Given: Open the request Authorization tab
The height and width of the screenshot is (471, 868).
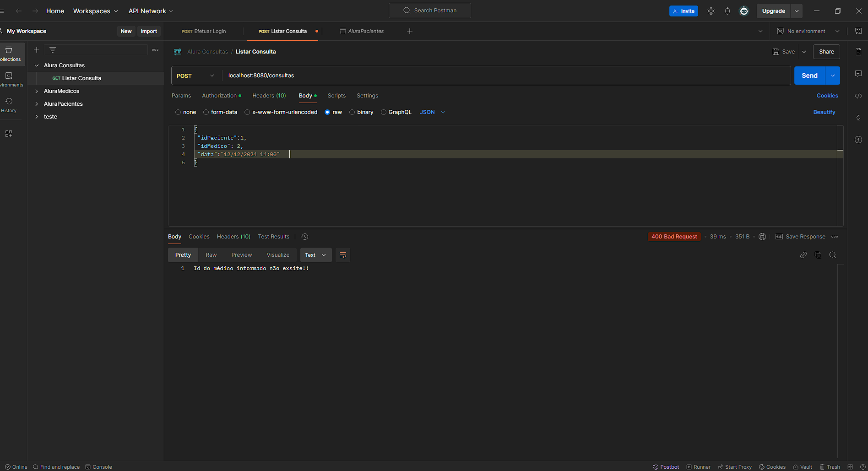Looking at the screenshot, I should pos(222,96).
